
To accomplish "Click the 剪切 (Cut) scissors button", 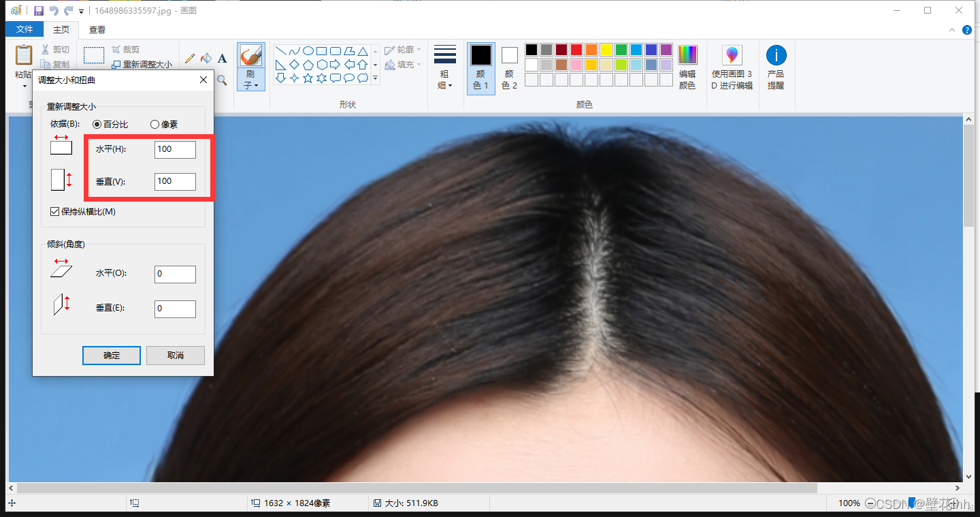I will (54, 50).
